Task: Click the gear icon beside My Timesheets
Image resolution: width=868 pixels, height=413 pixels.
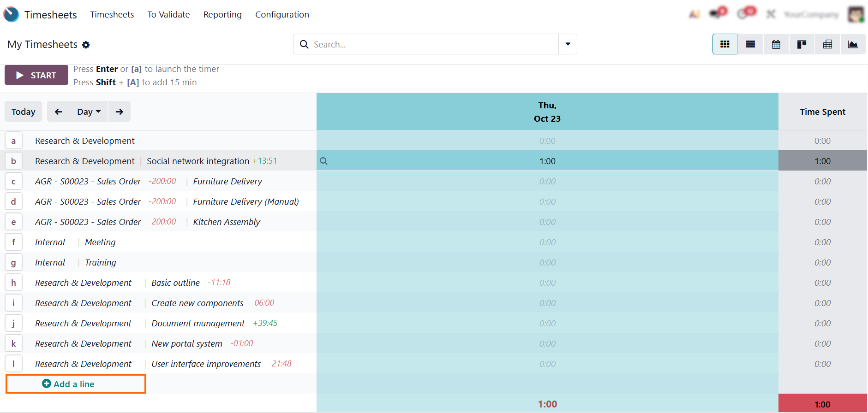Action: tap(86, 45)
